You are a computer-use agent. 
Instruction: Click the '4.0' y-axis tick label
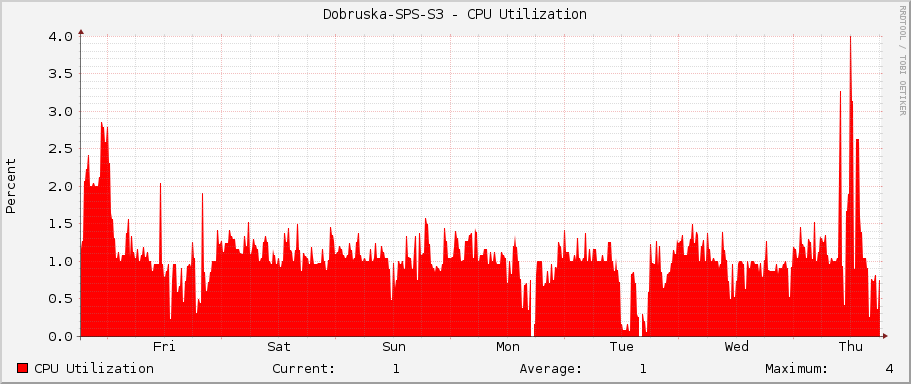point(60,36)
